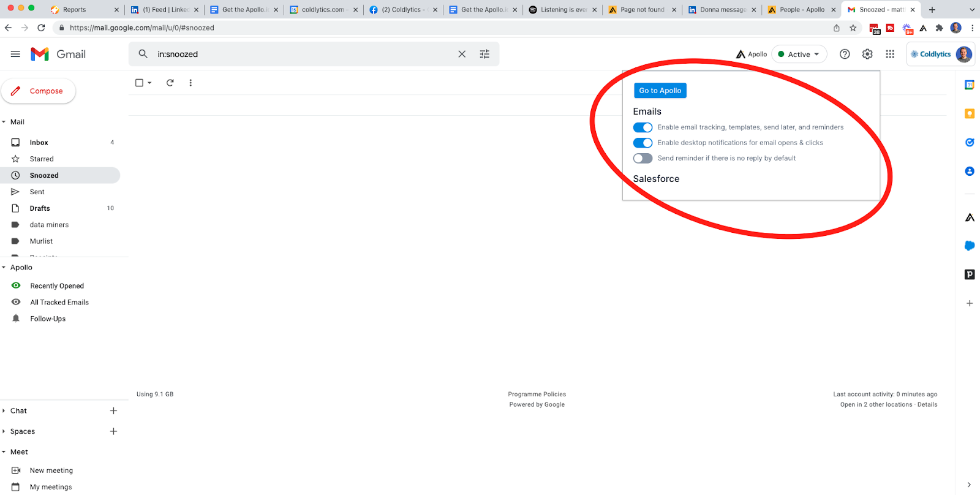This screenshot has width=980, height=495.
Task: Open the Active status dropdown
Action: click(x=799, y=54)
